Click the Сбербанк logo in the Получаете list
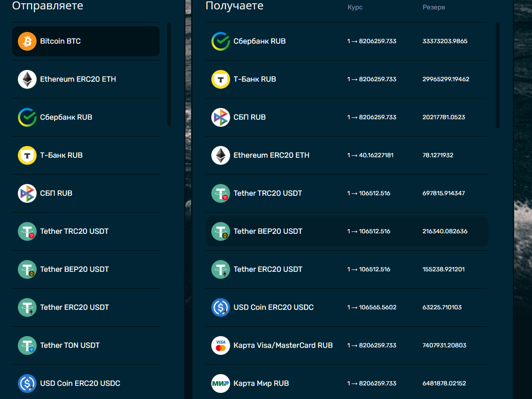 coord(220,41)
